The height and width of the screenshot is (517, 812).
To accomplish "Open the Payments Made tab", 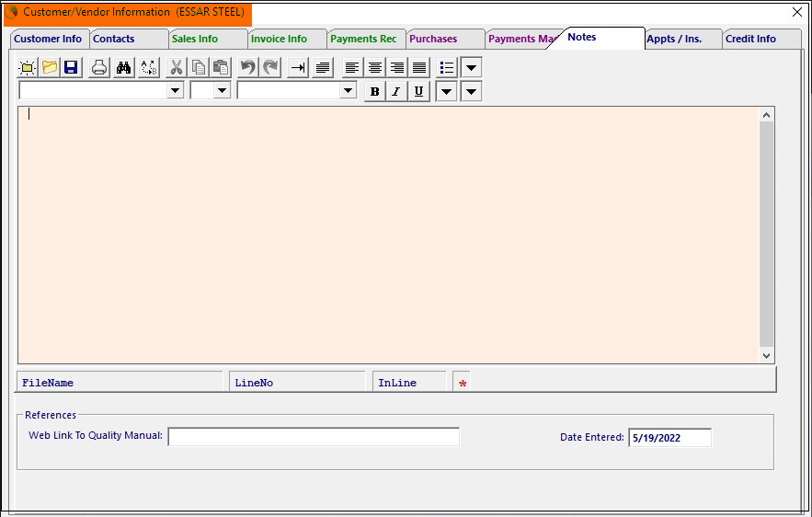I will (520, 39).
